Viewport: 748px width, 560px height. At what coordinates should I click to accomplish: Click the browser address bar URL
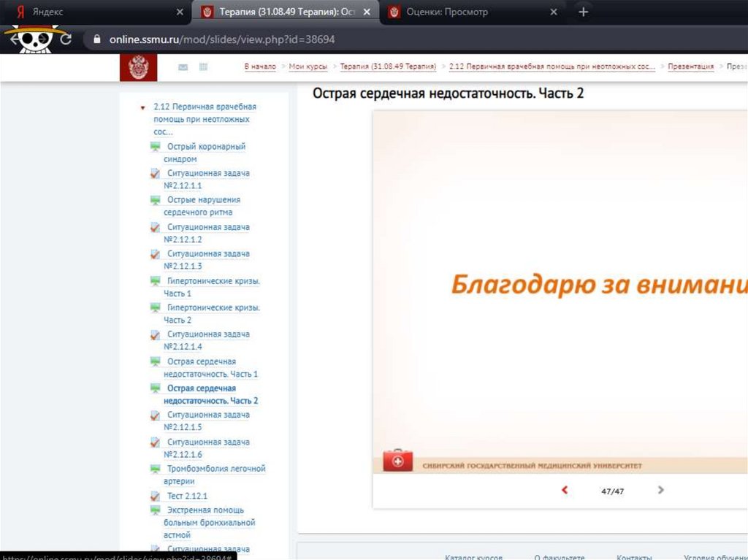click(x=222, y=39)
